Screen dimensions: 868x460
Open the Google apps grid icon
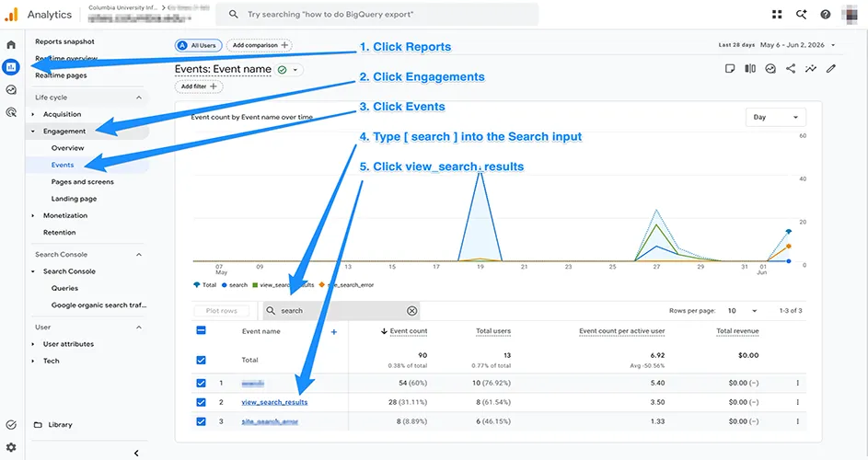(777, 15)
